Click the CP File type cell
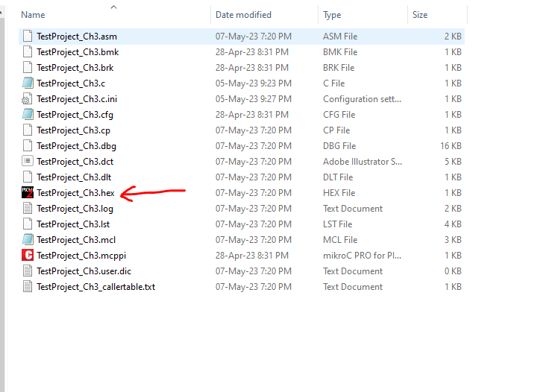This screenshot has width=546, height=392. (x=336, y=130)
